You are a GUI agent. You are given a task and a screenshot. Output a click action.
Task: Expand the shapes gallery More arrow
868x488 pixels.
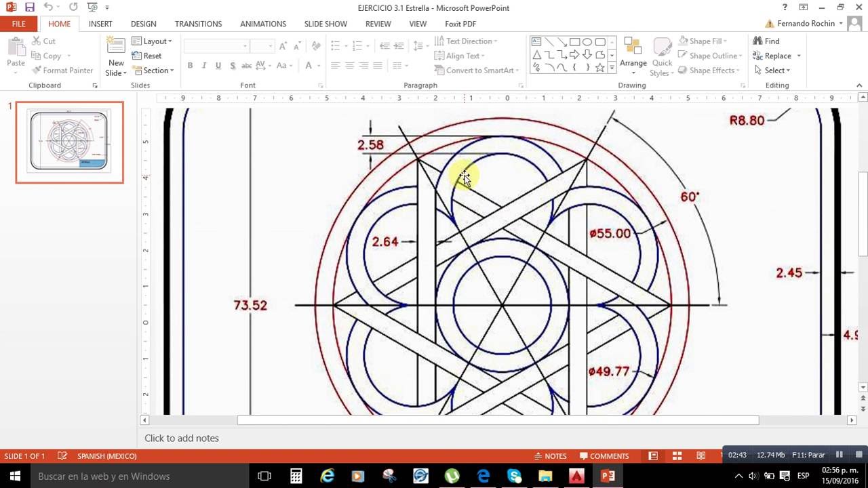(x=612, y=68)
